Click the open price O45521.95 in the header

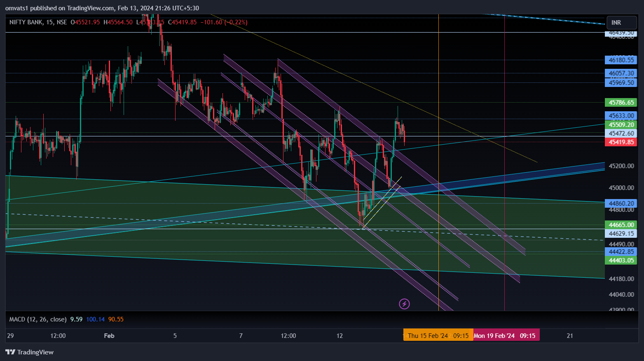(85, 22)
